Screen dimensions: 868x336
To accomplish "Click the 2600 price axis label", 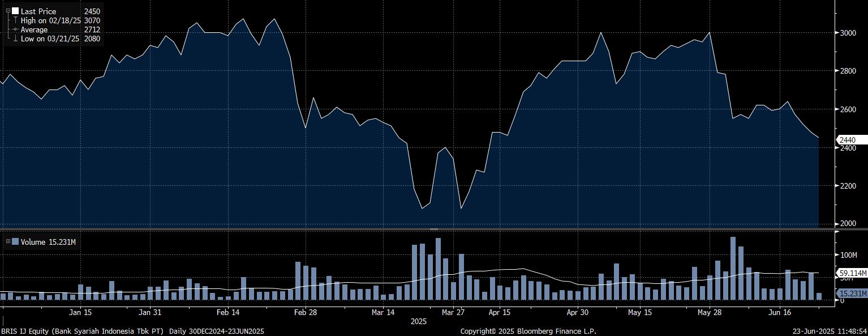I will tap(848, 109).
